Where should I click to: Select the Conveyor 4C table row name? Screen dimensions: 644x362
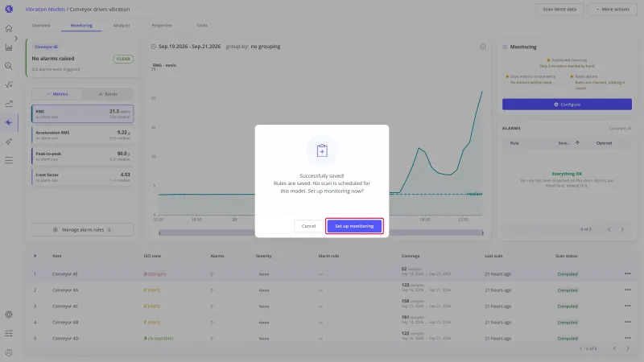(x=65, y=306)
